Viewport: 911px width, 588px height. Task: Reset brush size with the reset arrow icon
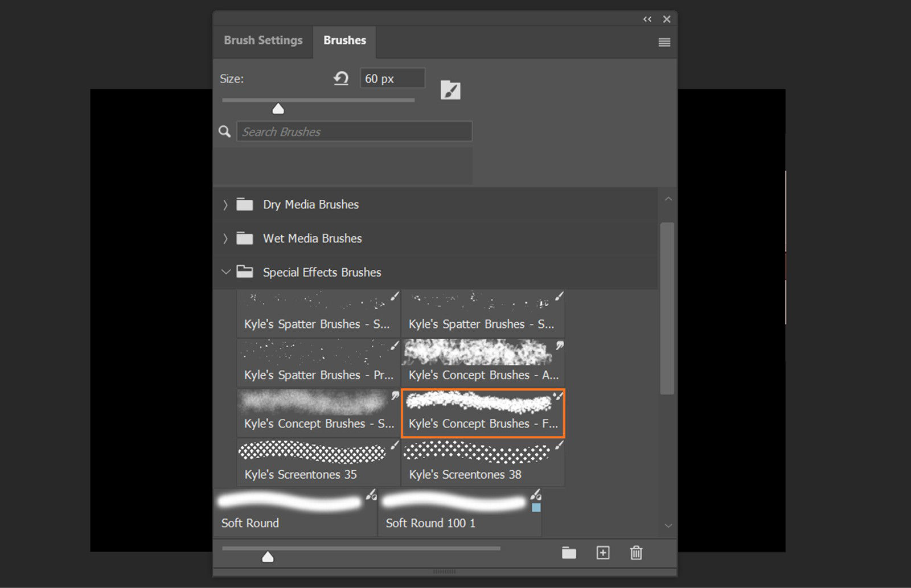pyautogui.click(x=341, y=79)
